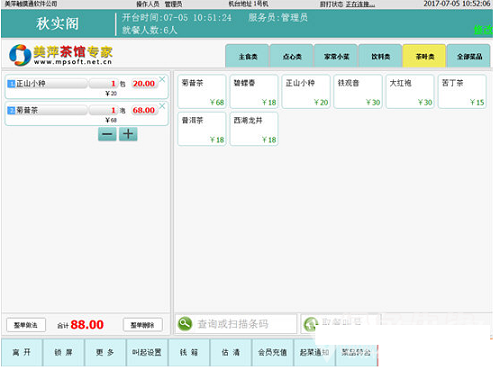Choose the 大红袍 menu item

coord(410,92)
